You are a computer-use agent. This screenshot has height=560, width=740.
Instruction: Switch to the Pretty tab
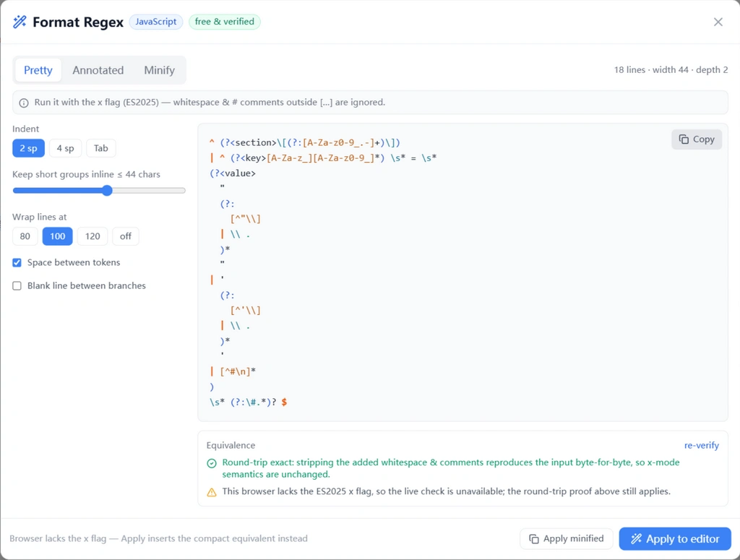(38, 70)
